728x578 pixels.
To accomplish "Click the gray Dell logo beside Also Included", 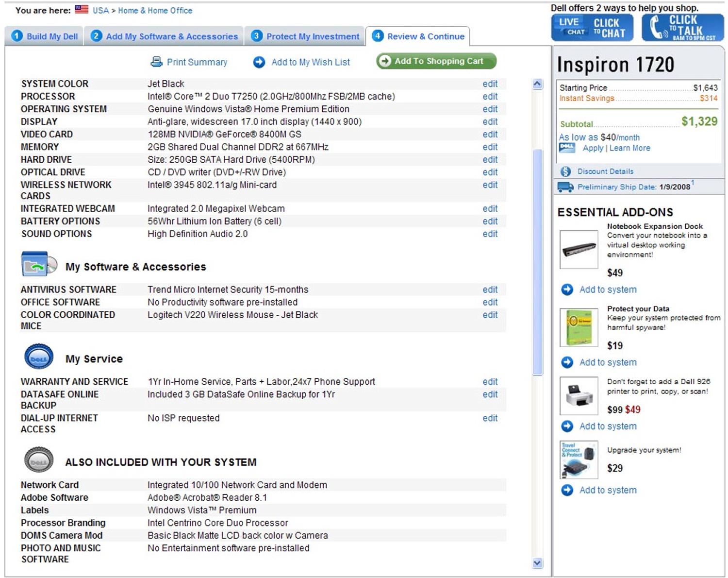I will [x=39, y=459].
